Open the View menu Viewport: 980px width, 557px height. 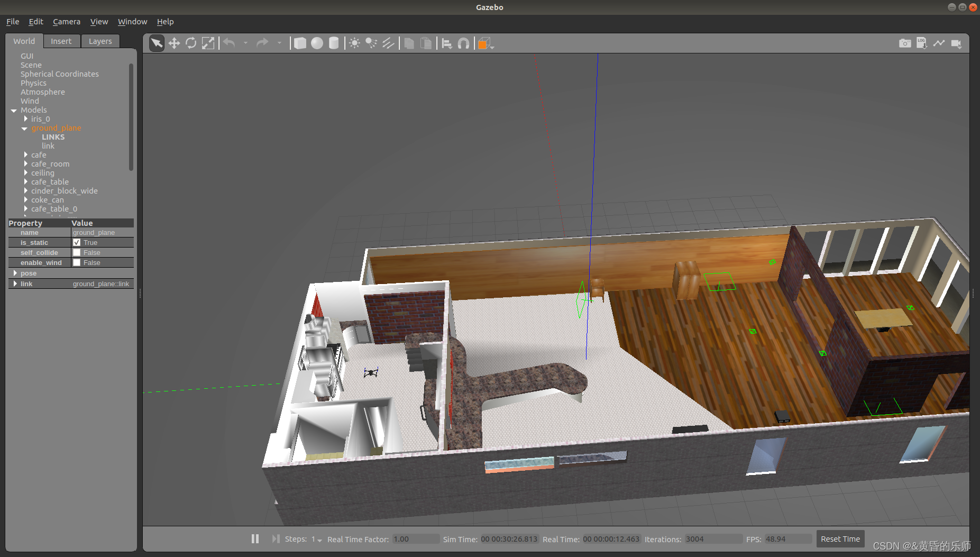99,22
